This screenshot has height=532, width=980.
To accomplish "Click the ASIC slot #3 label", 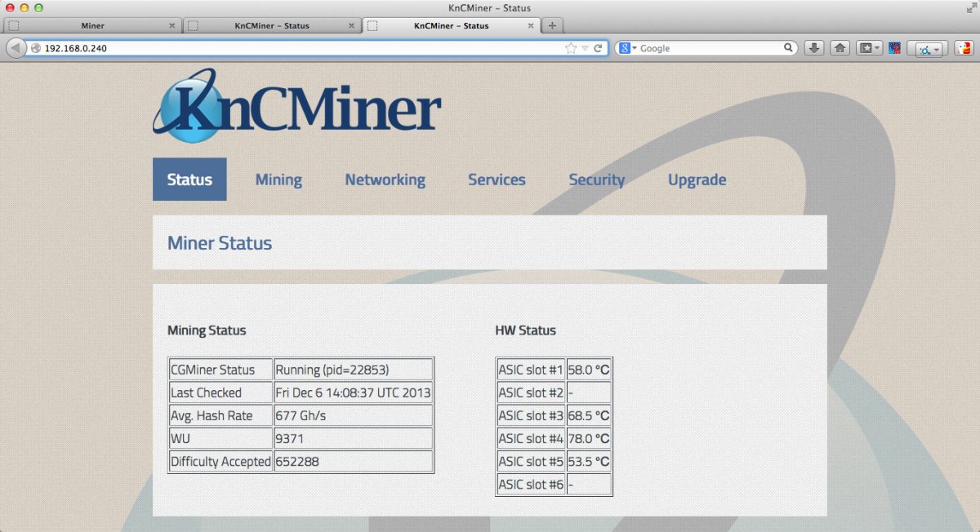I will (x=531, y=415).
